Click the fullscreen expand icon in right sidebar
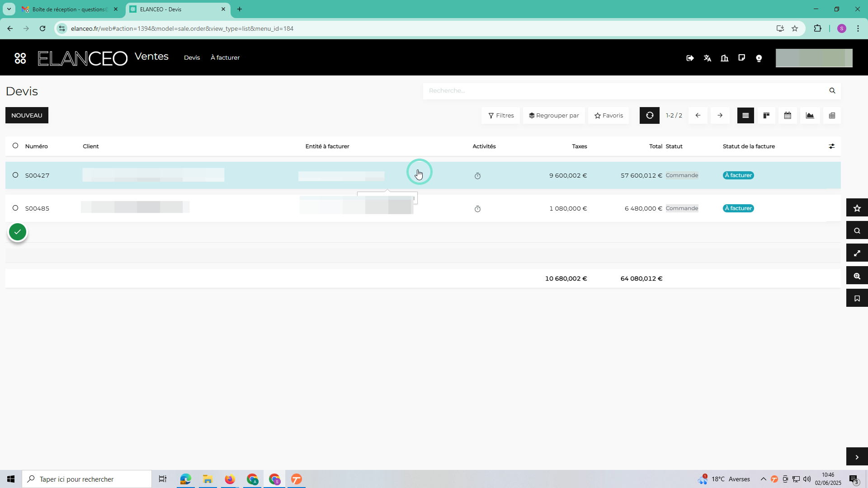The width and height of the screenshot is (868, 488). (x=857, y=253)
